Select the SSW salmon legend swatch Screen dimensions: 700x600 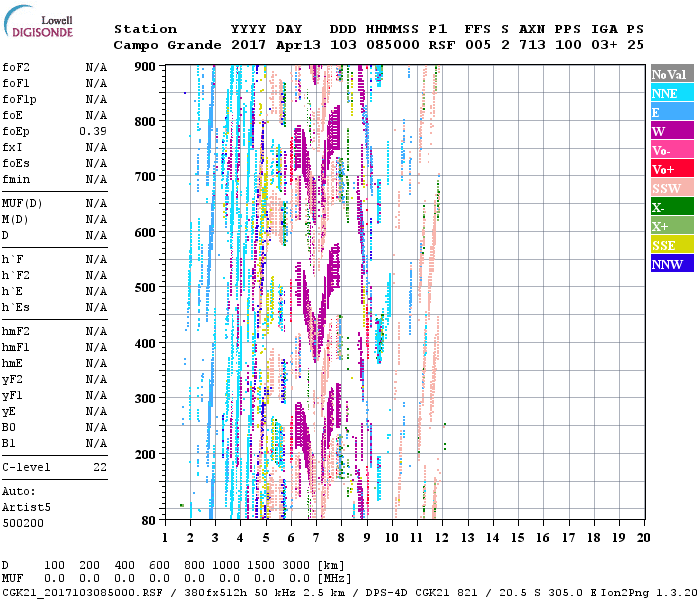click(672, 188)
